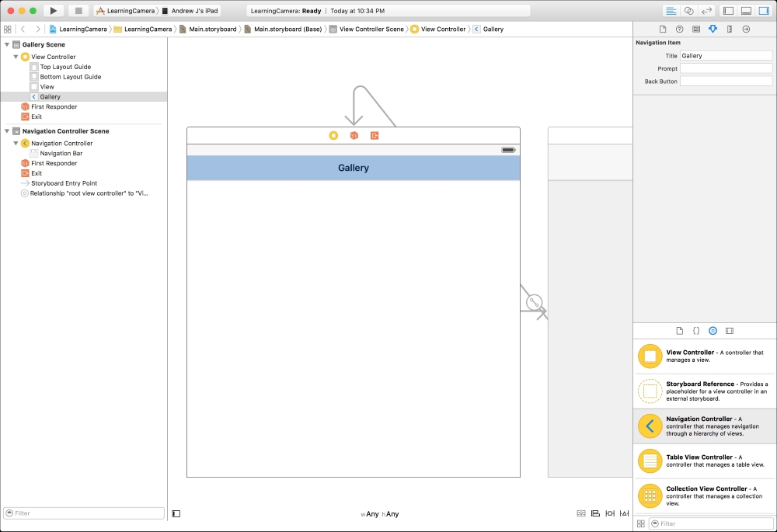This screenshot has height=532, width=777.
Task: Show the Media library
Action: [729, 330]
